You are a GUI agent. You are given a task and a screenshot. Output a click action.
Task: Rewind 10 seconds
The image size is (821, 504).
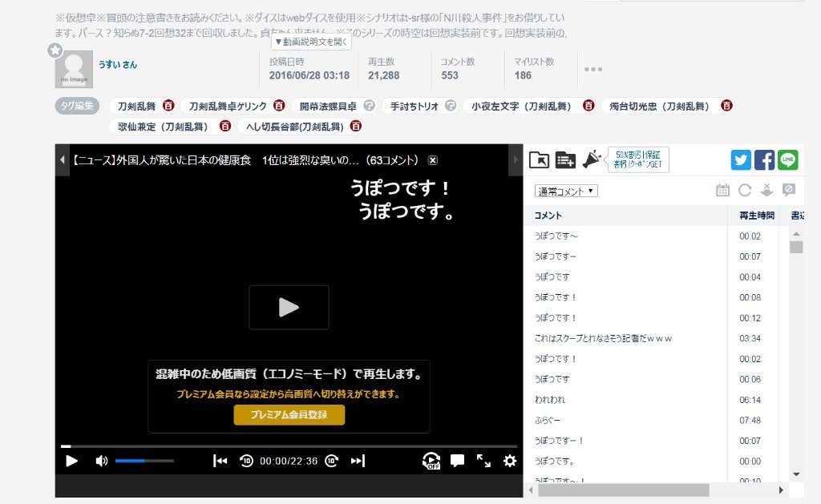pyautogui.click(x=246, y=461)
